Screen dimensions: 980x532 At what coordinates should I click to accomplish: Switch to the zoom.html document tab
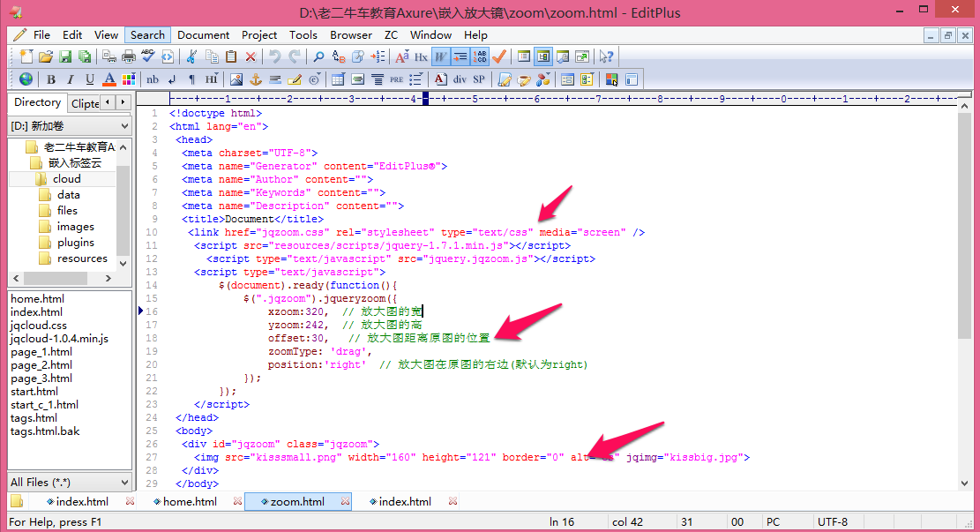[297, 501]
